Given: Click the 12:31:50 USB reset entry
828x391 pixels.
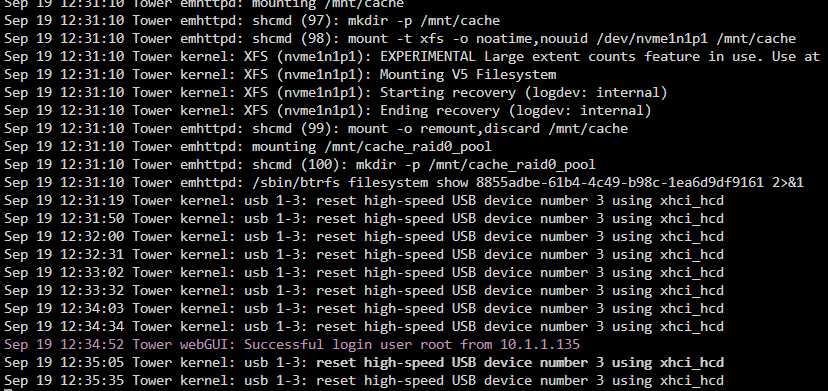Looking at the screenshot, I should coord(364,219).
